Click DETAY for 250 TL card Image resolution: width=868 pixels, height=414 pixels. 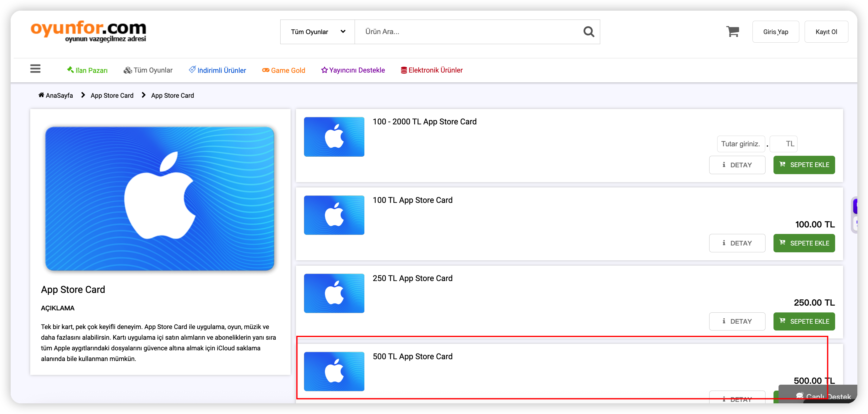(737, 321)
